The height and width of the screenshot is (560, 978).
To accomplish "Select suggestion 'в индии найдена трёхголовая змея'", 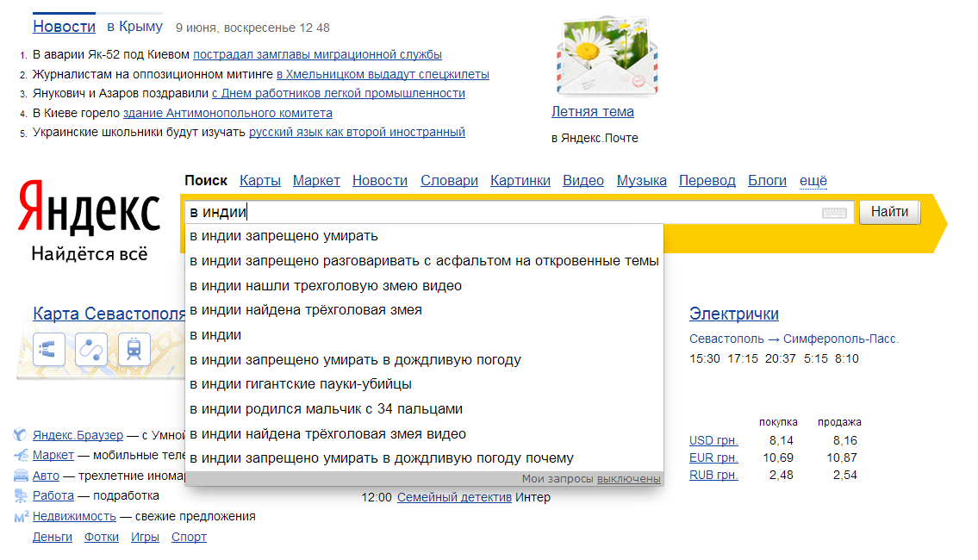I will click(424, 310).
